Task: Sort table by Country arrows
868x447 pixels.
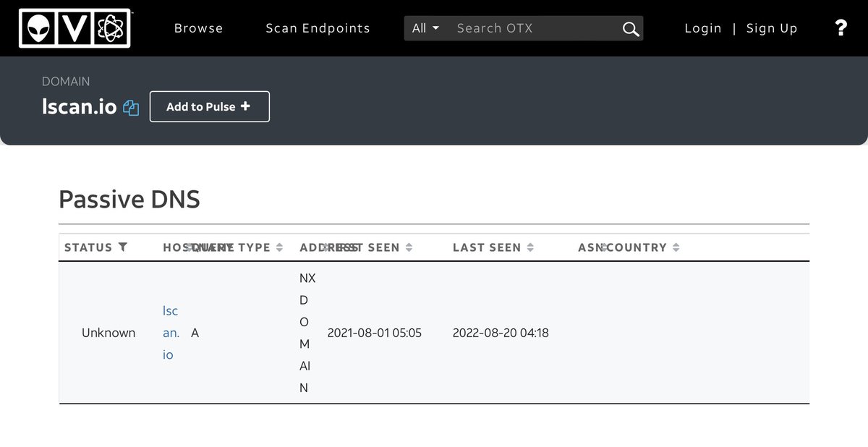Action: click(676, 247)
